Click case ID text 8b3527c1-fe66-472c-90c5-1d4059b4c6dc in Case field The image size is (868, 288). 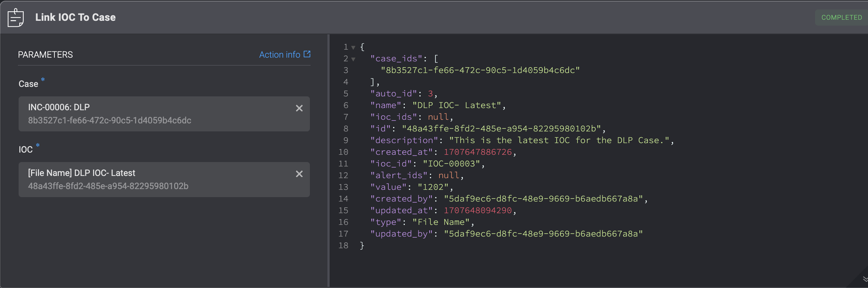(110, 120)
